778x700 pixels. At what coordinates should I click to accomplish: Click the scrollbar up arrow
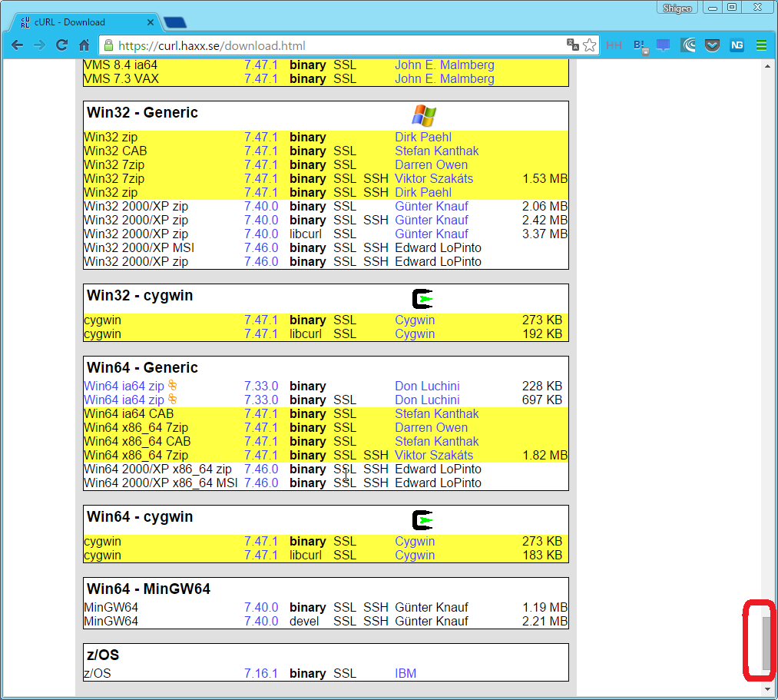[767, 66]
